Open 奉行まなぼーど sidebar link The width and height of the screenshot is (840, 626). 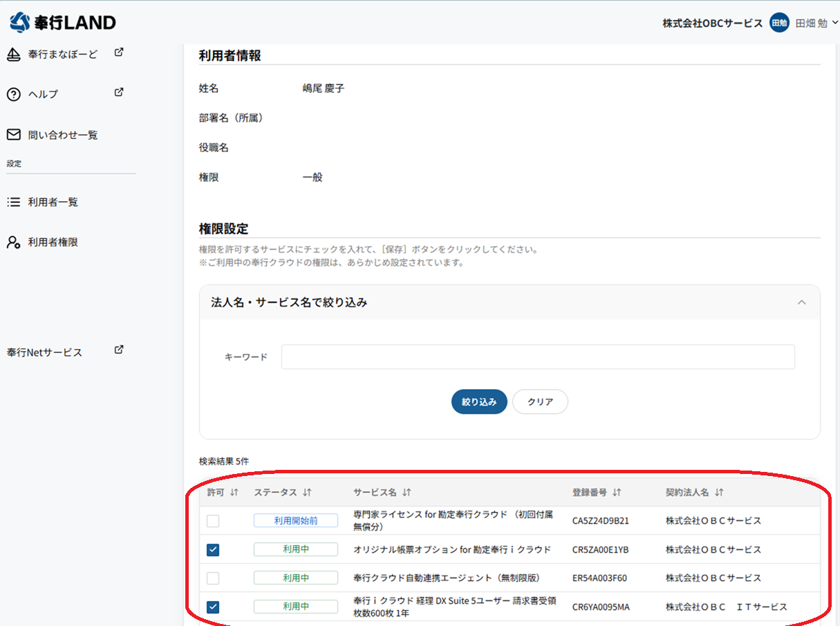click(63, 54)
